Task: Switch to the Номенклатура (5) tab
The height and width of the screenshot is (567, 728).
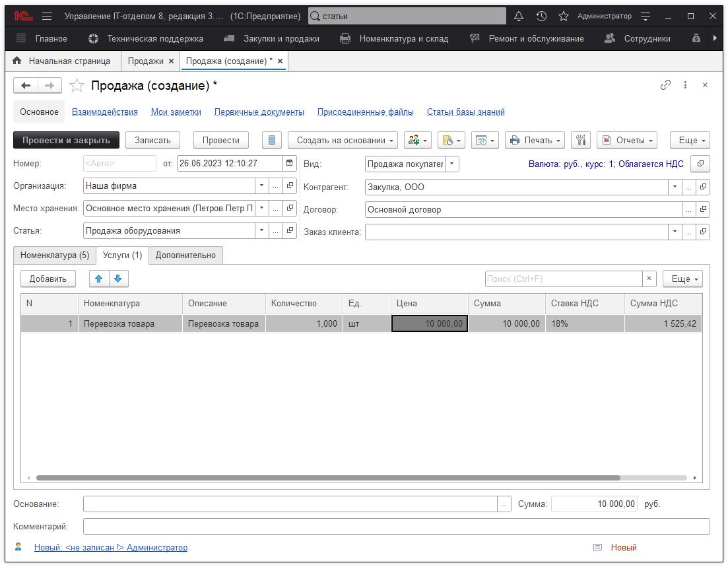Action: pyautogui.click(x=55, y=255)
